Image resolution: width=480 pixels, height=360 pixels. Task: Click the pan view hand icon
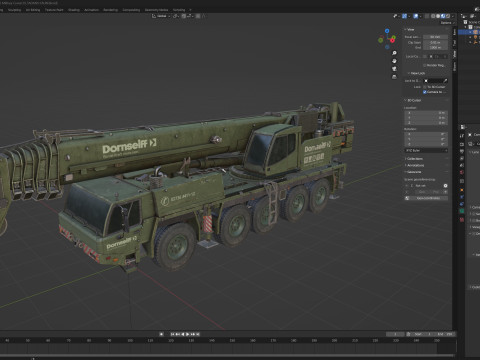coord(394,61)
